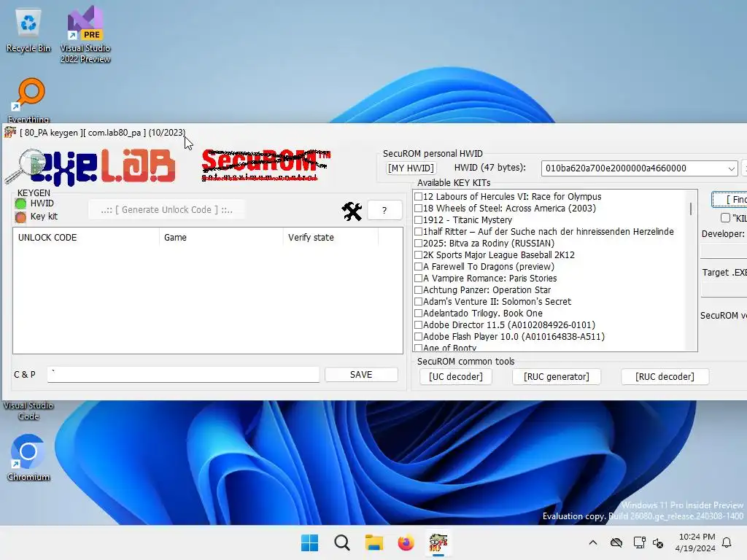Check Adobe Flash Player 10.0 entry
Screen dimensions: 747x560
pyautogui.click(x=418, y=337)
